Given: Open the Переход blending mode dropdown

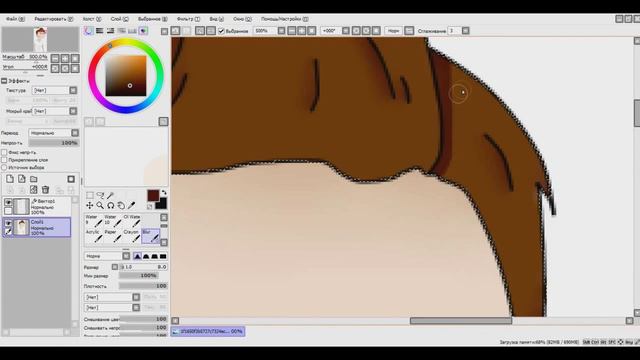Looking at the screenshot, I should point(54,133).
